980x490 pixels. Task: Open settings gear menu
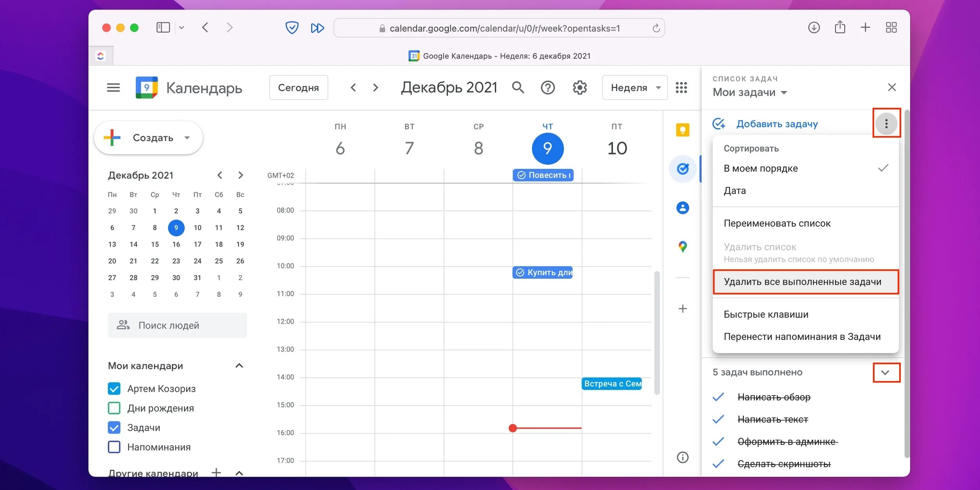click(x=579, y=87)
